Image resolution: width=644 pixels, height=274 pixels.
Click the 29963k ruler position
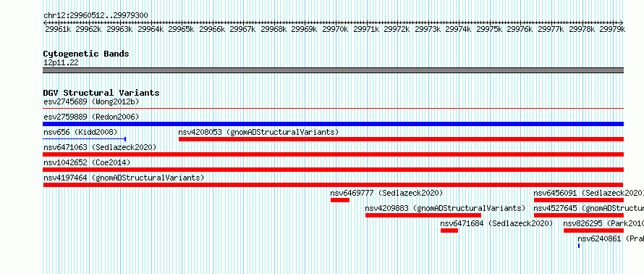point(119,29)
